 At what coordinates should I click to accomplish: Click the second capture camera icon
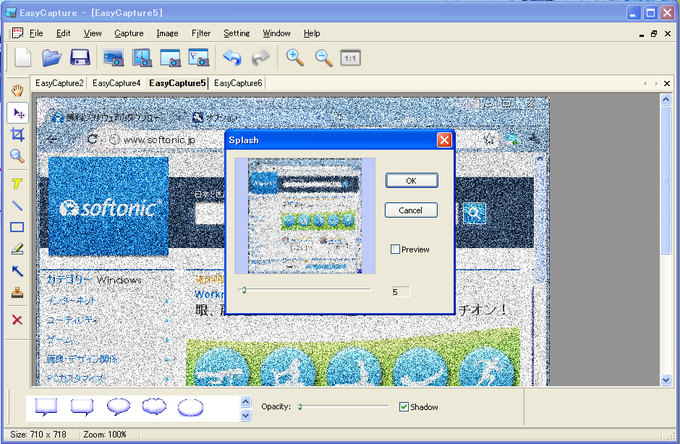[x=142, y=58]
